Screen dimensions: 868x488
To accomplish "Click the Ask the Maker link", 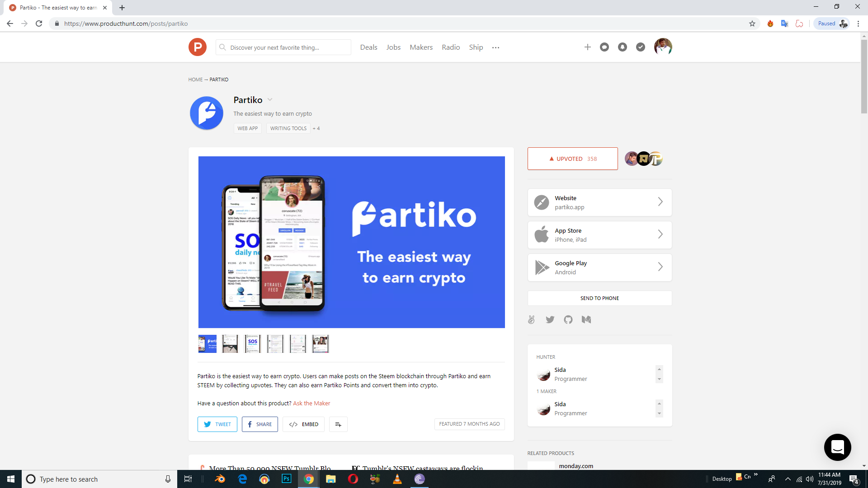I will click(311, 403).
